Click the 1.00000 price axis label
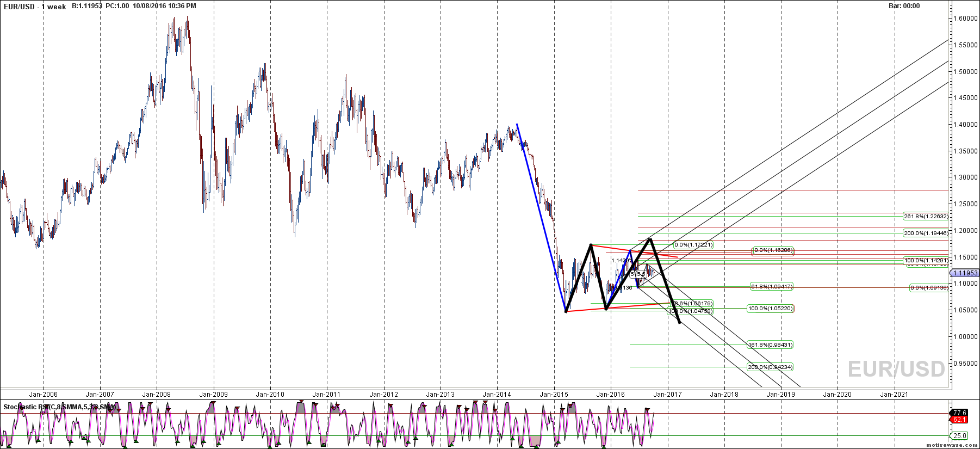Image resolution: width=980 pixels, height=449 pixels. click(966, 337)
